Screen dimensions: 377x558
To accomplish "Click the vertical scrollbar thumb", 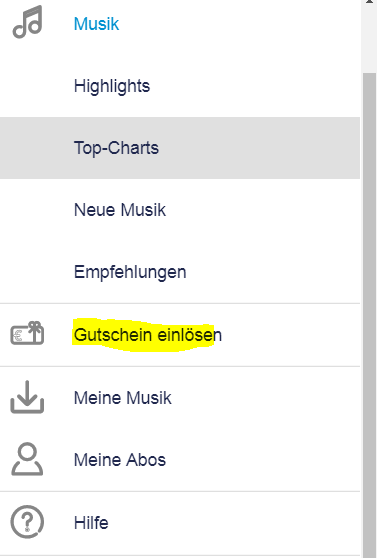I will [369, 315].
